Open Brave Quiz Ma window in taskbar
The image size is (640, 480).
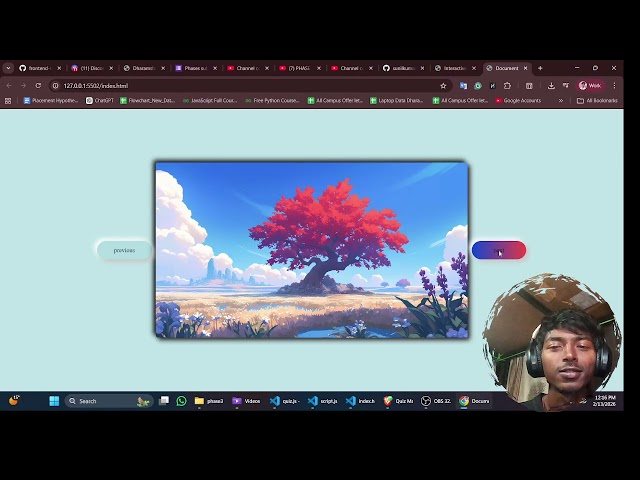coord(398,401)
